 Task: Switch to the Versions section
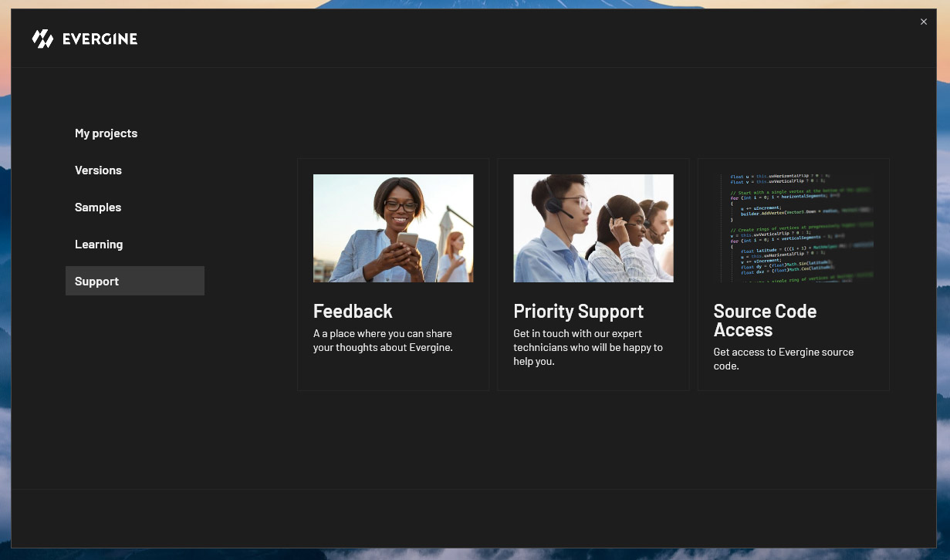click(x=98, y=170)
